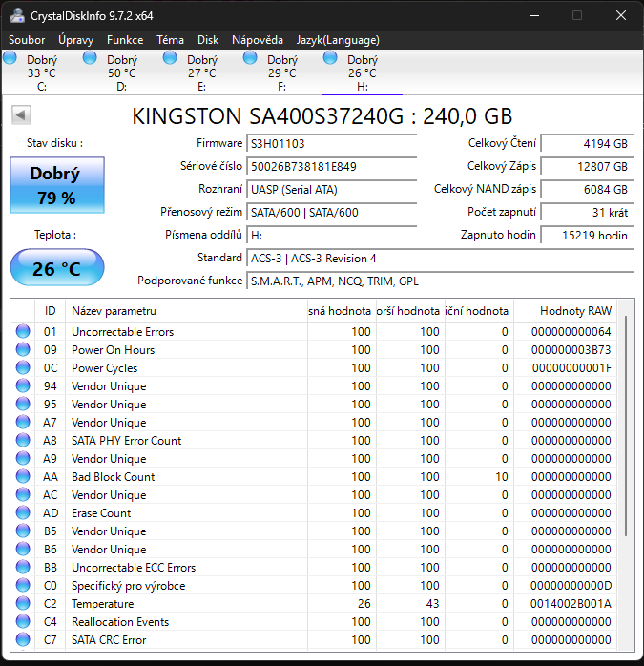Click the Dobrý 79 % health status button
The image size is (644, 666).
(57, 185)
